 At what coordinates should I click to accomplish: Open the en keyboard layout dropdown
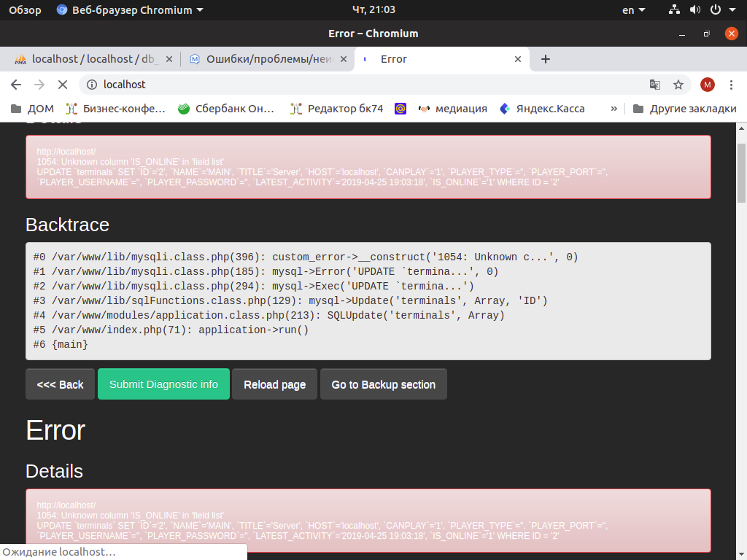click(x=633, y=10)
